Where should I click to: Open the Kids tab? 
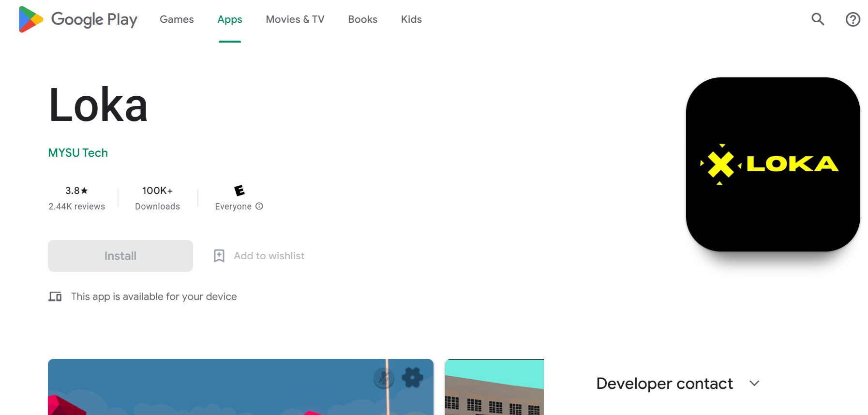point(411,19)
